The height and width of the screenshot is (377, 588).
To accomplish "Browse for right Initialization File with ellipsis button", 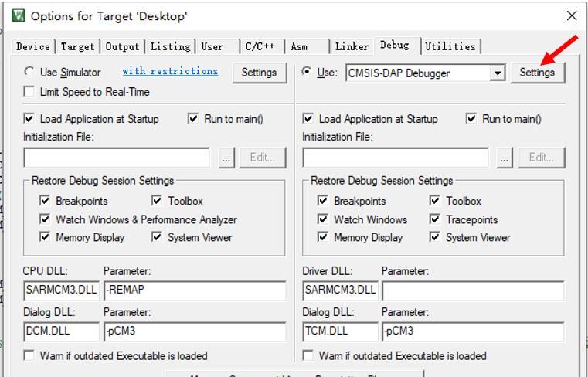I will tap(505, 158).
